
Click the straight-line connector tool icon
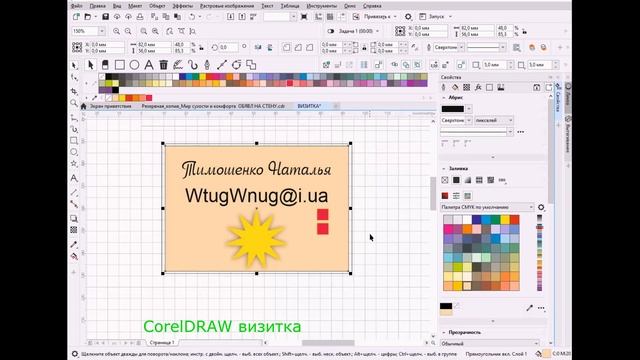[x=222, y=65]
